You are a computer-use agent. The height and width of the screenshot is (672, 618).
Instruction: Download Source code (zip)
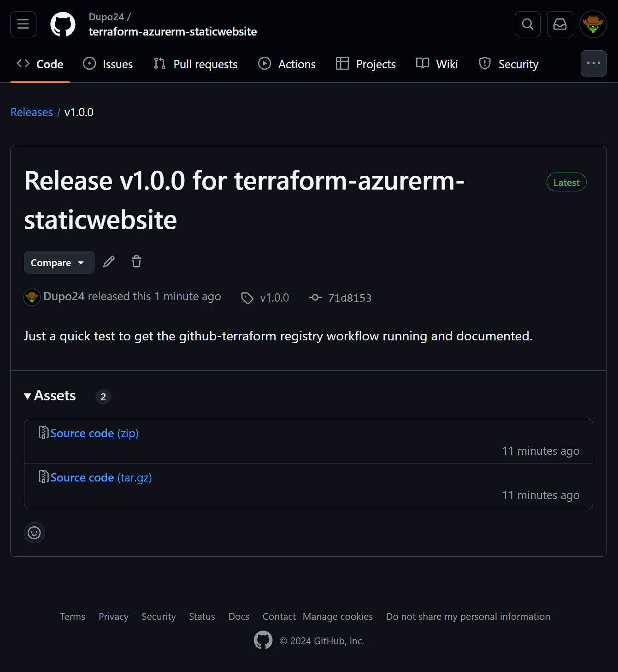(x=94, y=433)
